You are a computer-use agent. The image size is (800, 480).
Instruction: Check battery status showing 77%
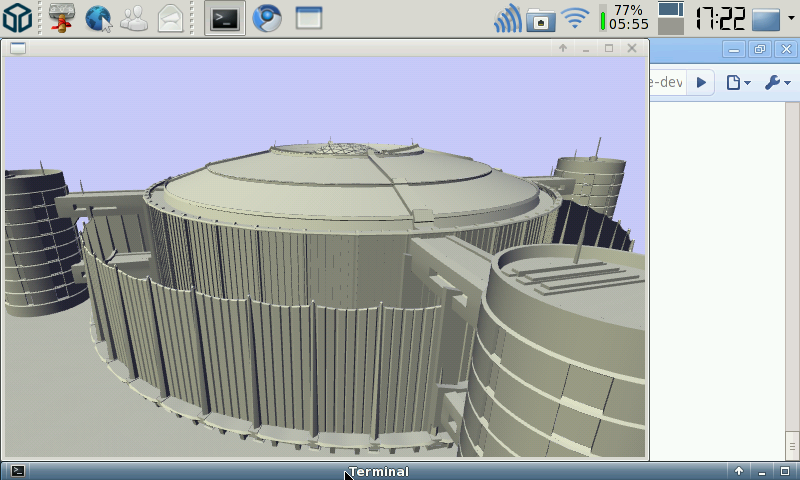coord(623,17)
